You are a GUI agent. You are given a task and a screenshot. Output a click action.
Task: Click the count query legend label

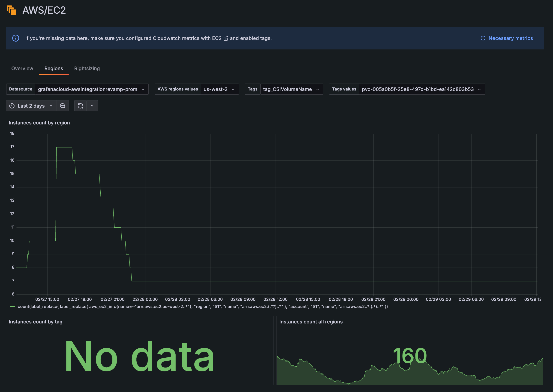203,307
